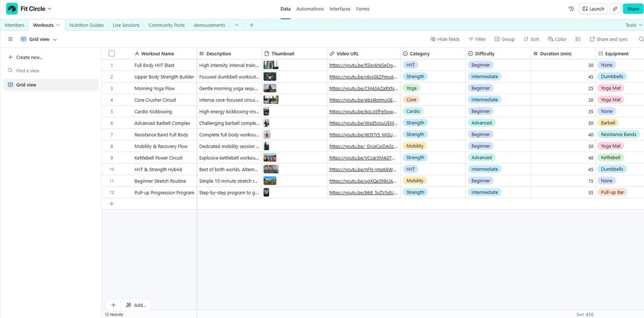Open row height icon in toolbar
This screenshot has width=644, height=318.
[x=578, y=39]
